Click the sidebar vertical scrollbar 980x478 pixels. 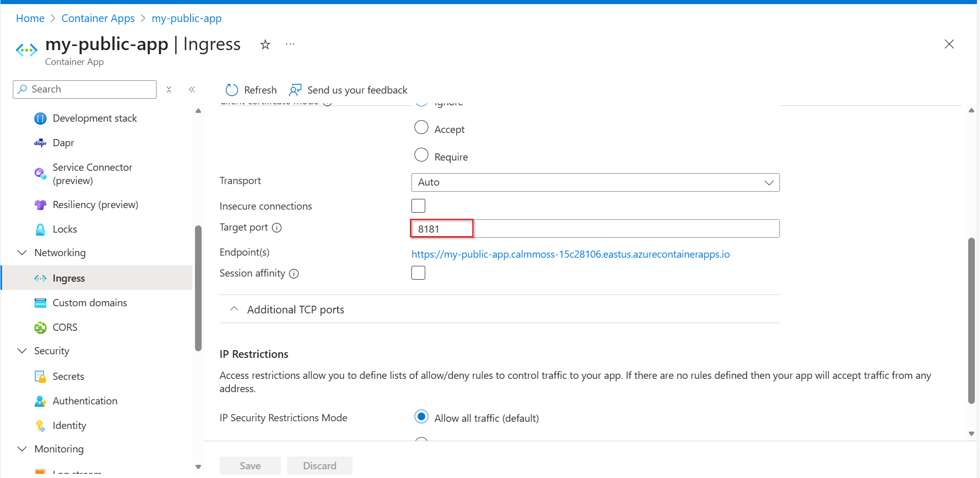tap(199, 288)
